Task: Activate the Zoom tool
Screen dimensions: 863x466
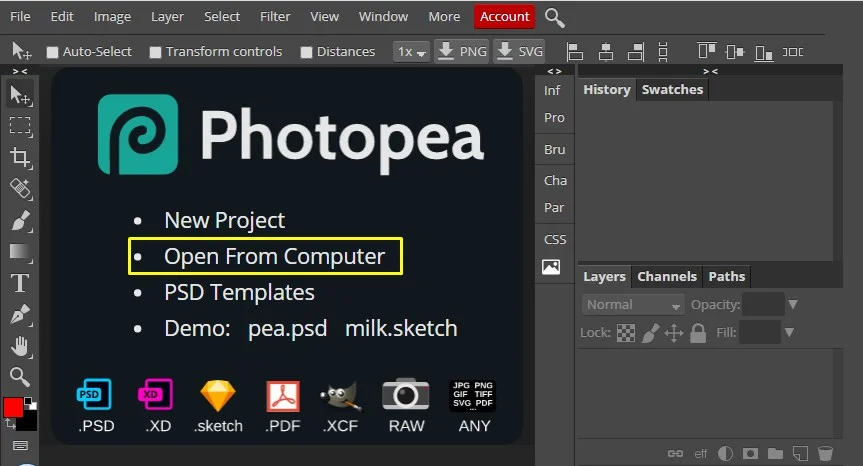Action: (x=20, y=377)
